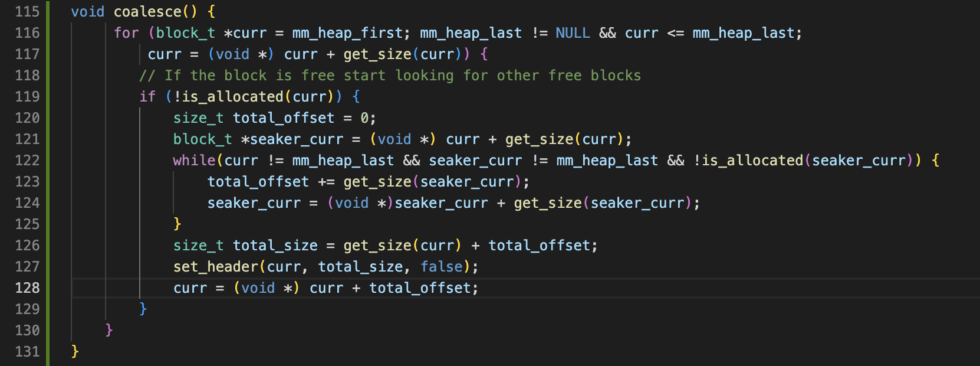Click line number 115 in the gutter

pos(27,12)
